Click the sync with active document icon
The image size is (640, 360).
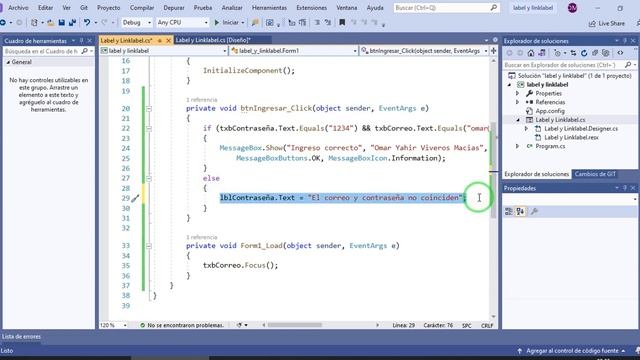pyautogui.click(x=573, y=53)
